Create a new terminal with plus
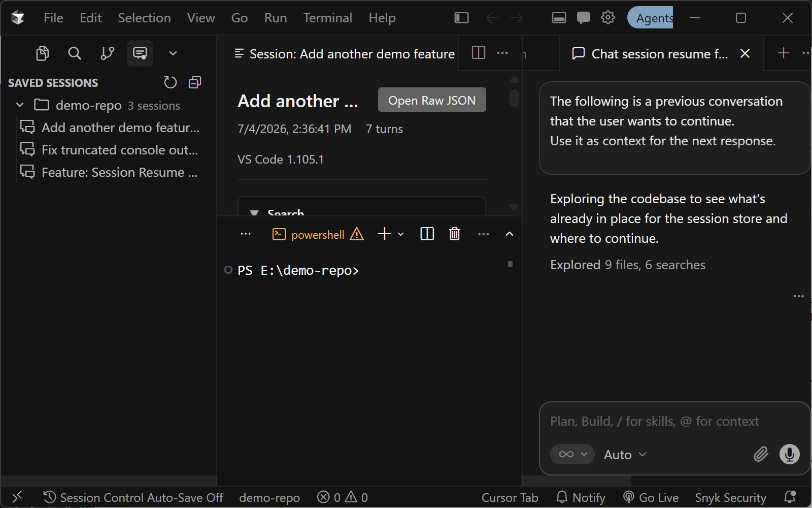The image size is (812, 508). coord(385,234)
